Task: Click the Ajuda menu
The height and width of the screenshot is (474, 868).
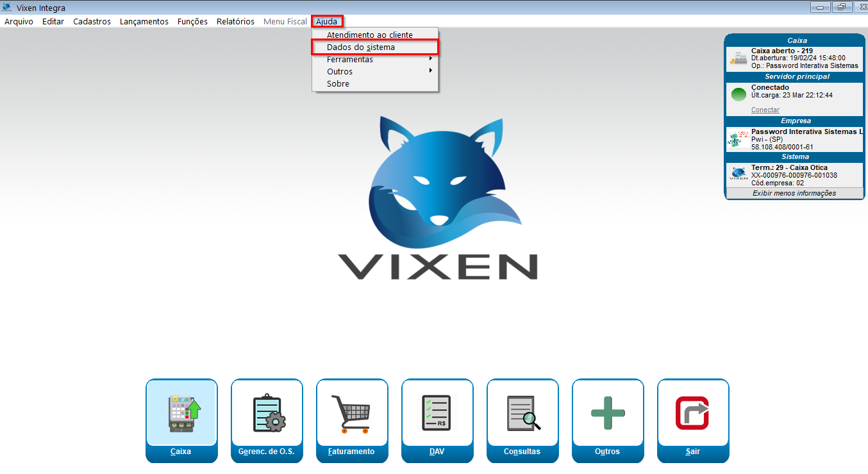Action: (x=327, y=21)
